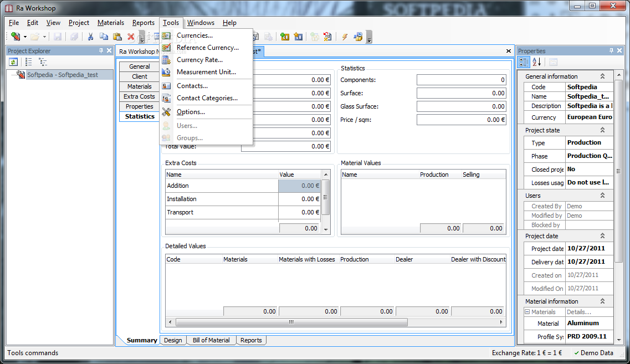
Task: Open the dropdown arrow beside Open folder icon
Action: (x=44, y=37)
